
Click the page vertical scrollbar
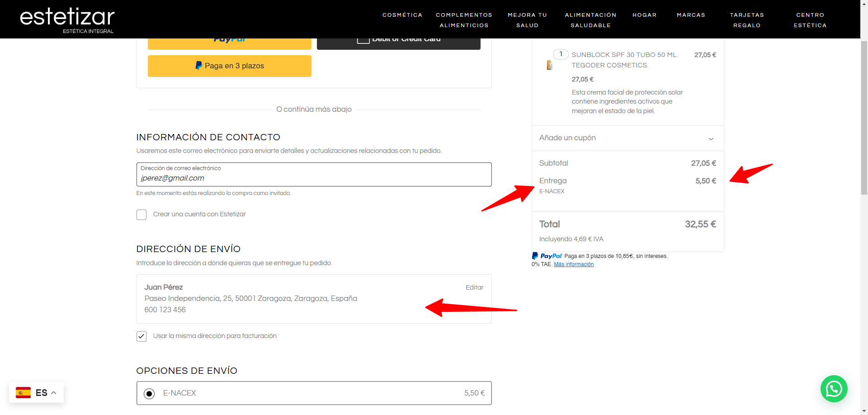click(864, 118)
